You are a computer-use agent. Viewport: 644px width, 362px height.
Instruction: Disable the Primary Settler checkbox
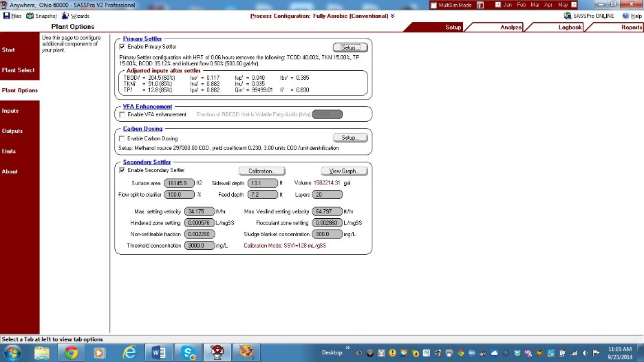122,47
